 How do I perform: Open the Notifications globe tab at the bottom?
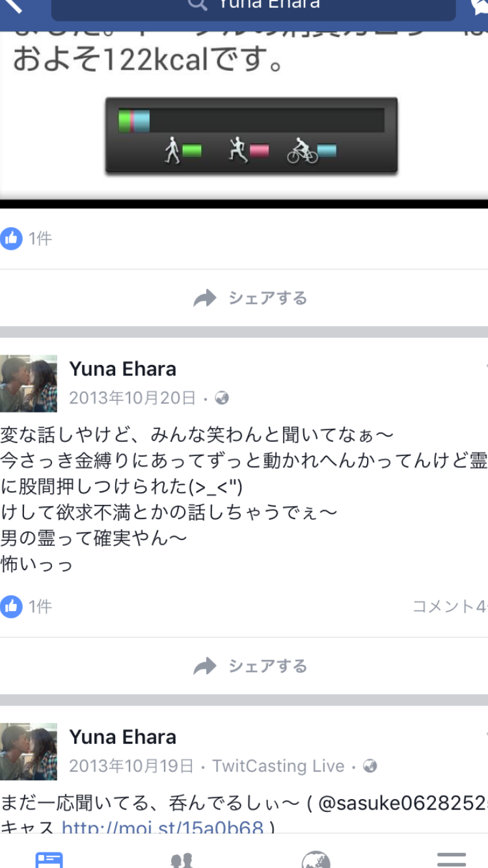point(316,860)
